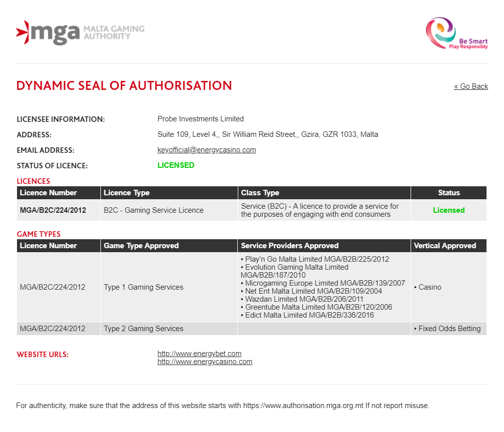Click the STATUS OF LICENCE label
The image size is (504, 432).
[52, 165]
